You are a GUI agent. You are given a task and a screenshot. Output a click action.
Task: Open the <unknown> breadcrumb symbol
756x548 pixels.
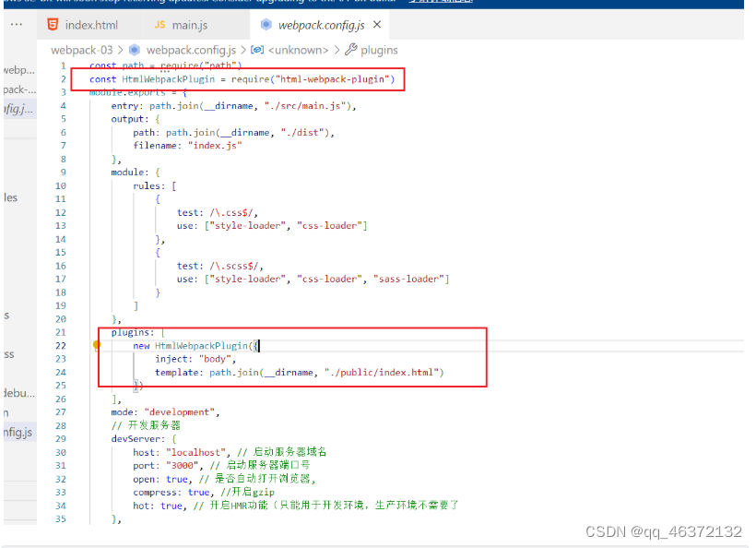(x=298, y=50)
